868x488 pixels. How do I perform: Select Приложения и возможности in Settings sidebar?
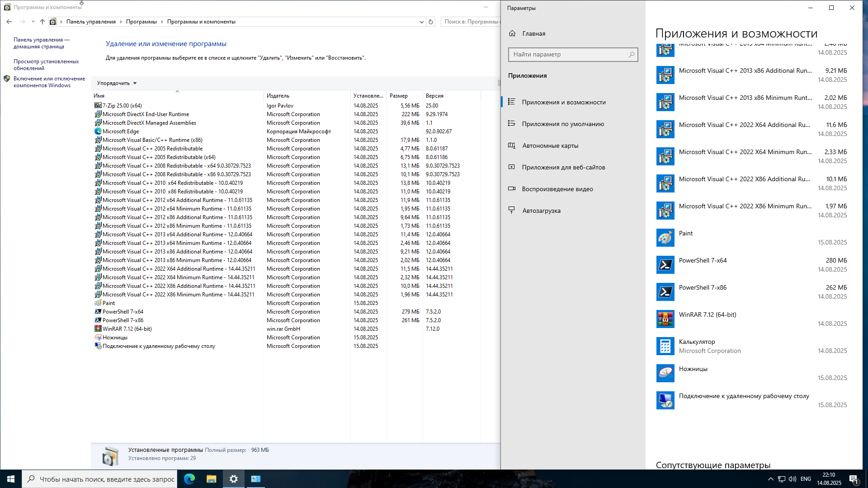573,102
